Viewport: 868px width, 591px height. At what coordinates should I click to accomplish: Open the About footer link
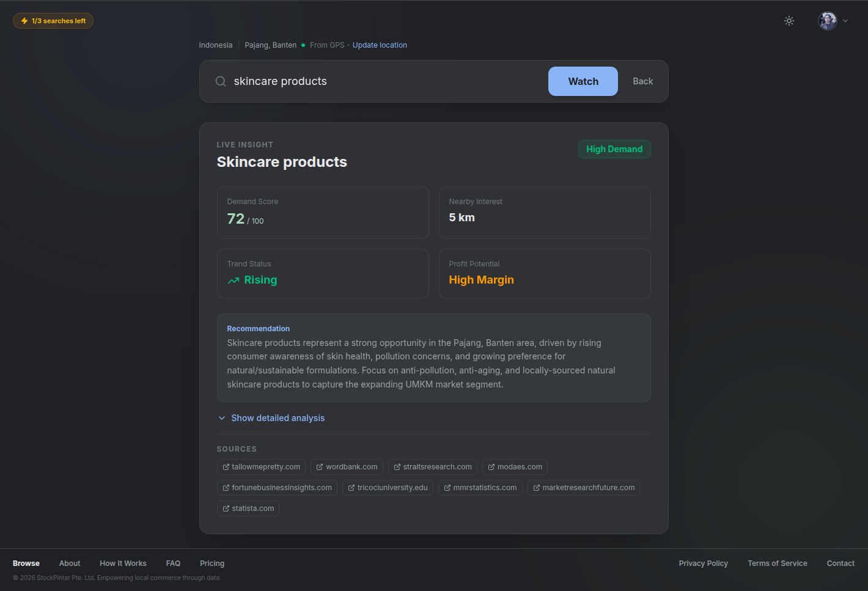pyautogui.click(x=70, y=563)
